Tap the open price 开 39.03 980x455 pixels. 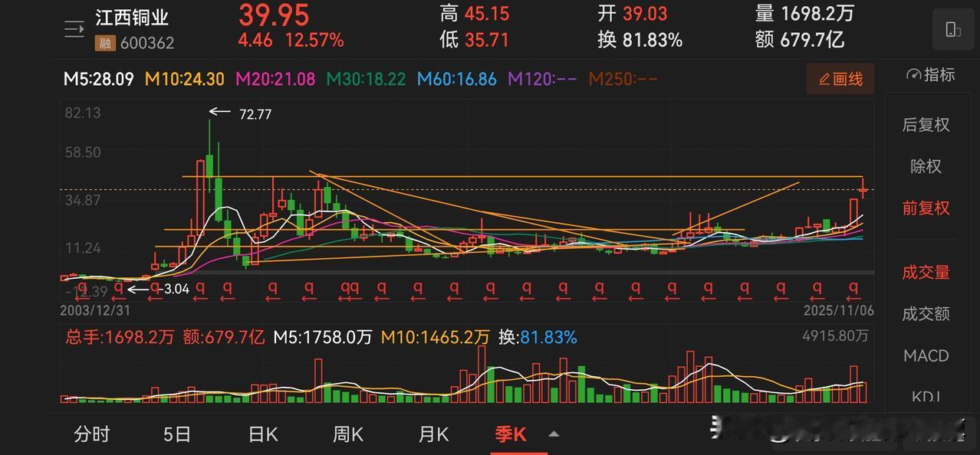click(x=633, y=13)
